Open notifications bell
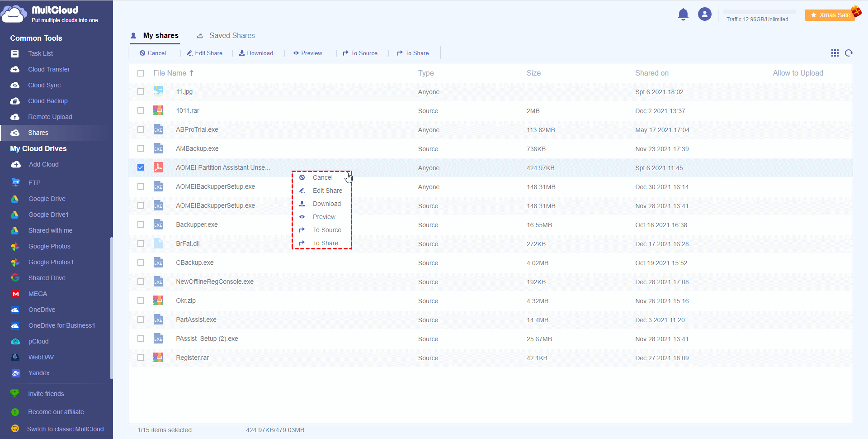This screenshot has height=439, width=868. (683, 14)
